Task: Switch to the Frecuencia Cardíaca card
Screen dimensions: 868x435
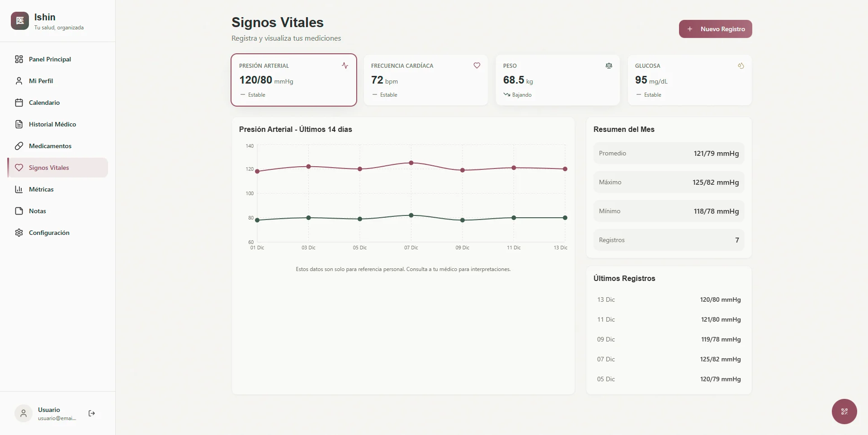Action: [x=425, y=80]
